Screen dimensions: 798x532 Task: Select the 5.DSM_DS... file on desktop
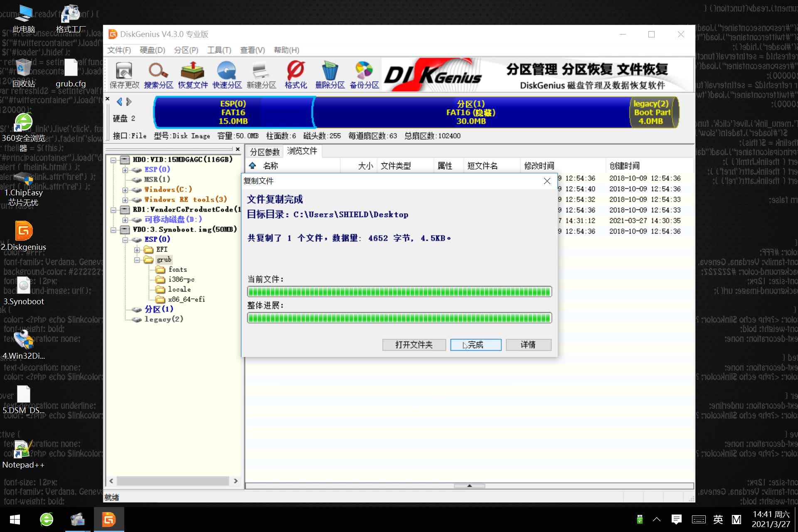coord(23,400)
